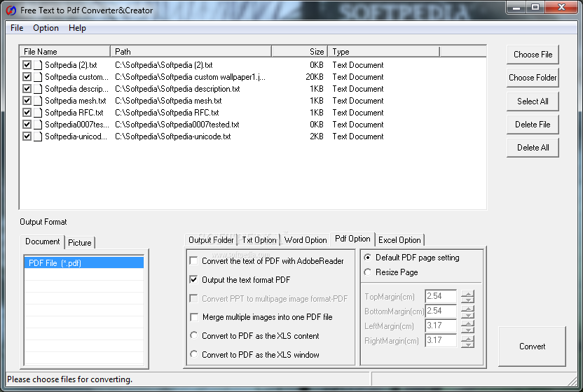This screenshot has height=392, width=583.
Task: Uncheck the Softpedia-unicode checkbox
Action: point(27,136)
